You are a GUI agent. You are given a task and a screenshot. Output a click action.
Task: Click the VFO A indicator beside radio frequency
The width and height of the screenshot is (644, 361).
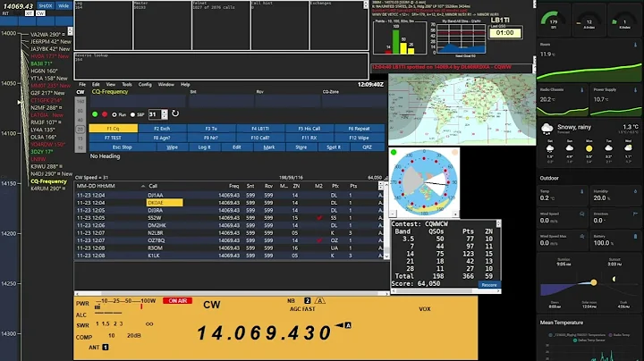point(348,325)
